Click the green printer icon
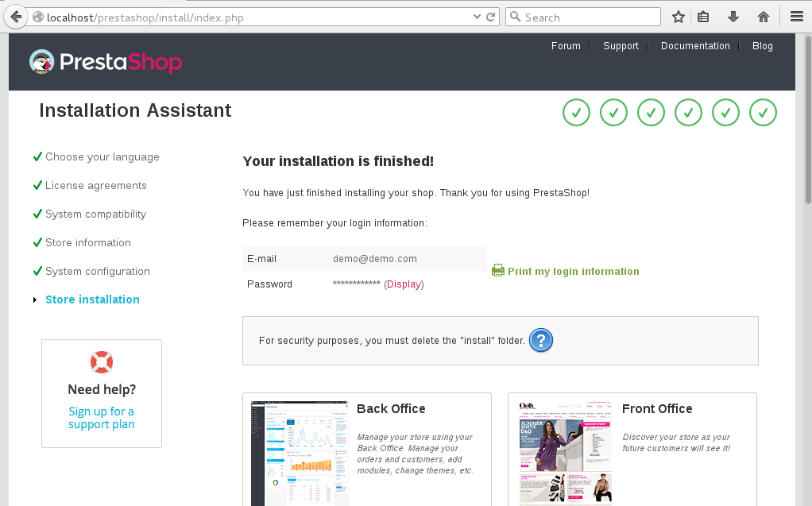 point(497,270)
